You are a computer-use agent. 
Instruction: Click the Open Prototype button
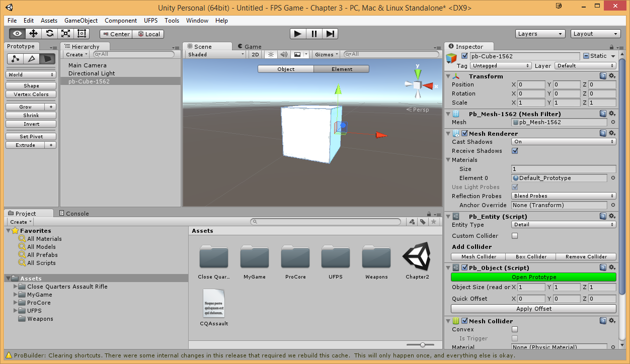tap(533, 277)
